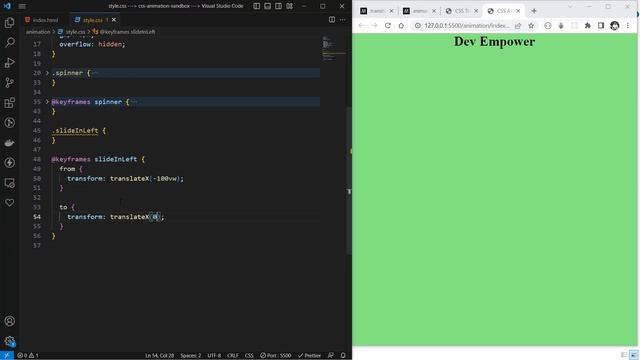The height and width of the screenshot is (360, 640).
Task: Open the remote window indicator in the status bar
Action: click(7, 356)
